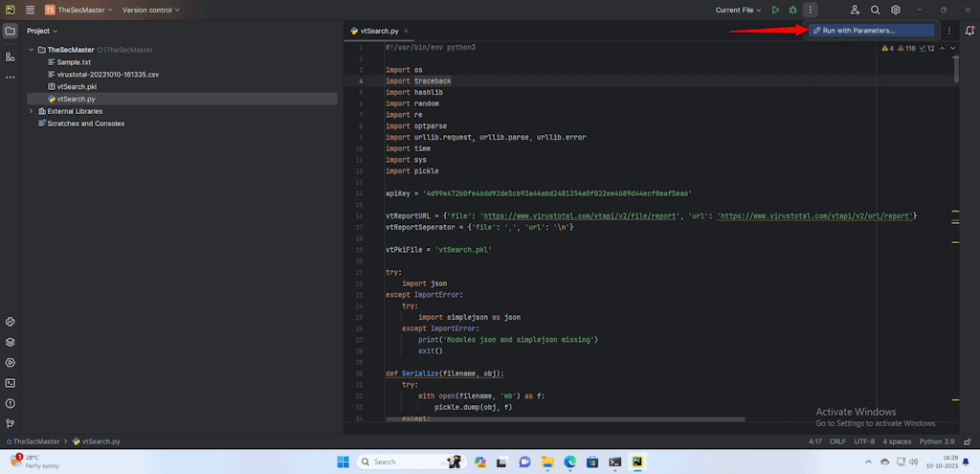
Task: Open the Services tool window icon
Action: point(10,363)
